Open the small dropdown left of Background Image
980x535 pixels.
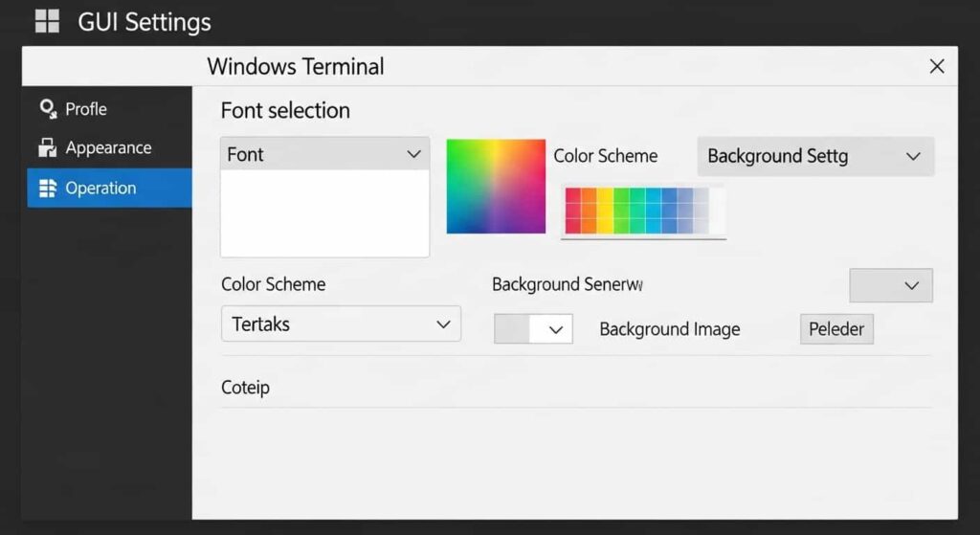pyautogui.click(x=533, y=328)
